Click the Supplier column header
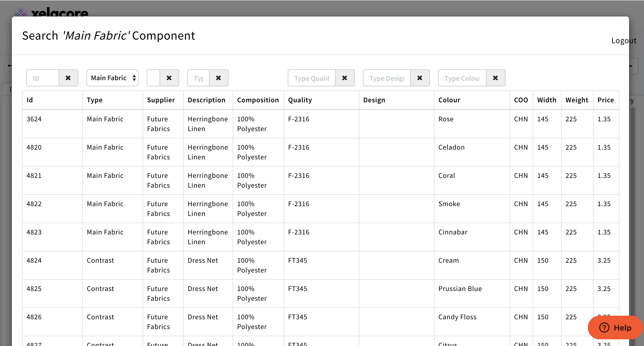 pos(161,100)
